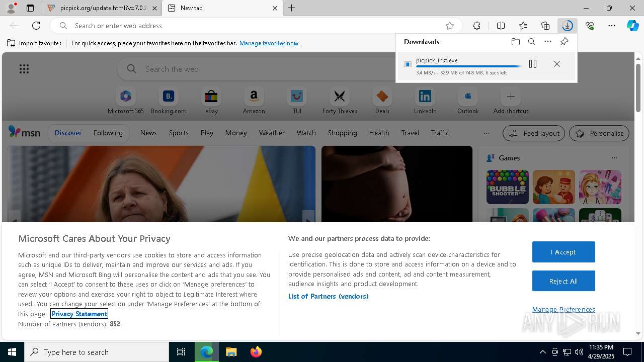The height and width of the screenshot is (362, 644).
Task: Open downloads folder icon
Action: click(x=515, y=42)
